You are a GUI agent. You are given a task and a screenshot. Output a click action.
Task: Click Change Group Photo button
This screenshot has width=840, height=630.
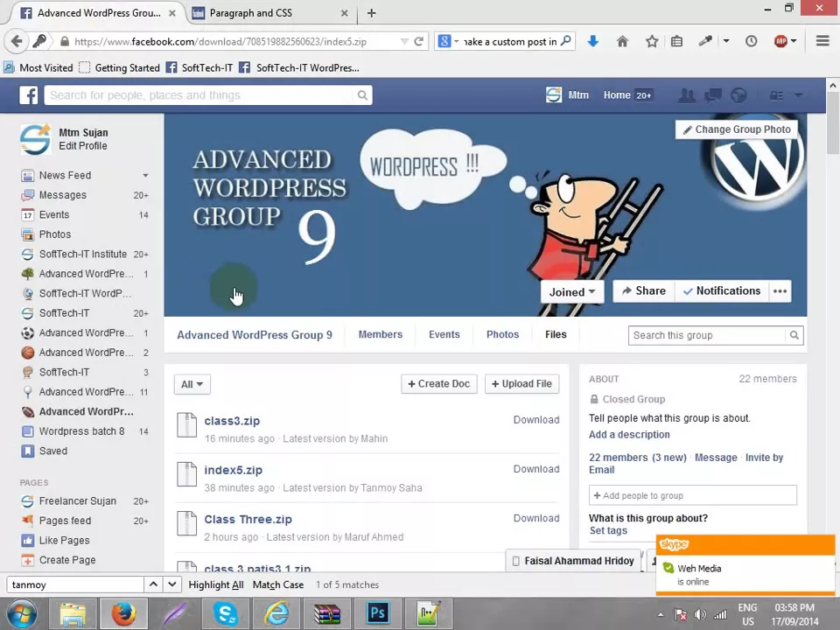737,129
